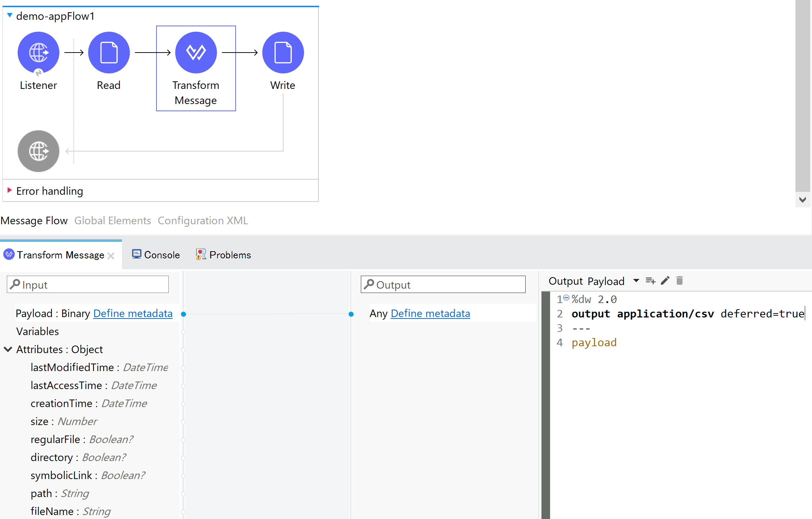Open the Configuration XML tab
Viewport: 812px width, 519px height.
point(203,220)
